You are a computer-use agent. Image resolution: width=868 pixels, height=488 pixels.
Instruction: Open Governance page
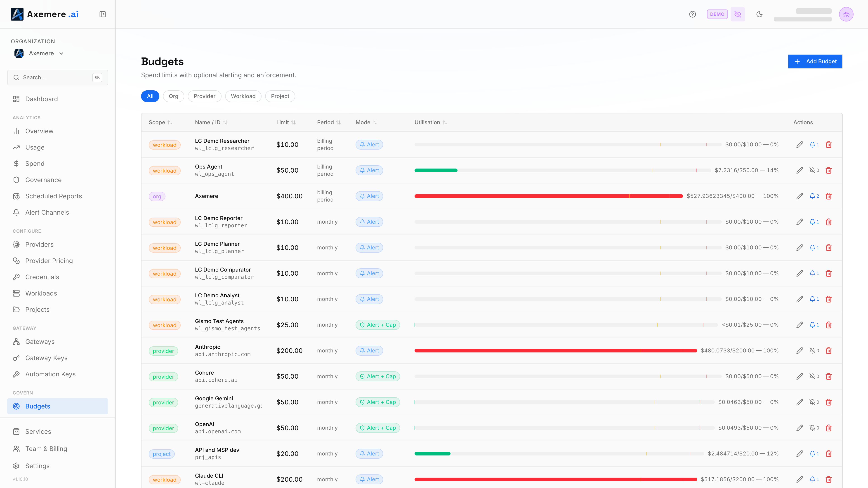(58, 180)
